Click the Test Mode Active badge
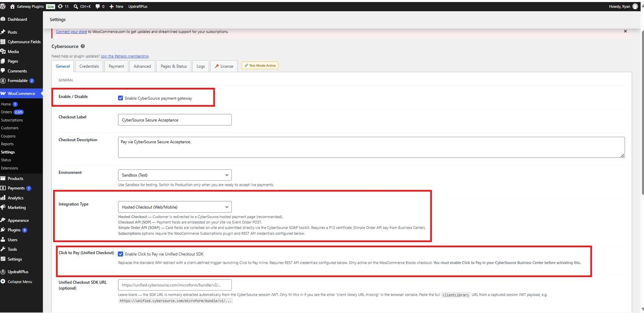Image resolution: width=644 pixels, height=313 pixels. [260, 66]
